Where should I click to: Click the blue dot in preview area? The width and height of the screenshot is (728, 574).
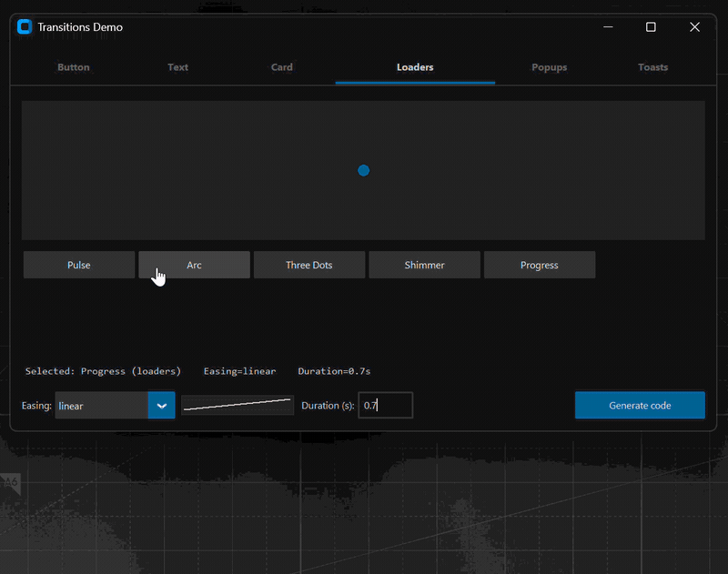(363, 170)
